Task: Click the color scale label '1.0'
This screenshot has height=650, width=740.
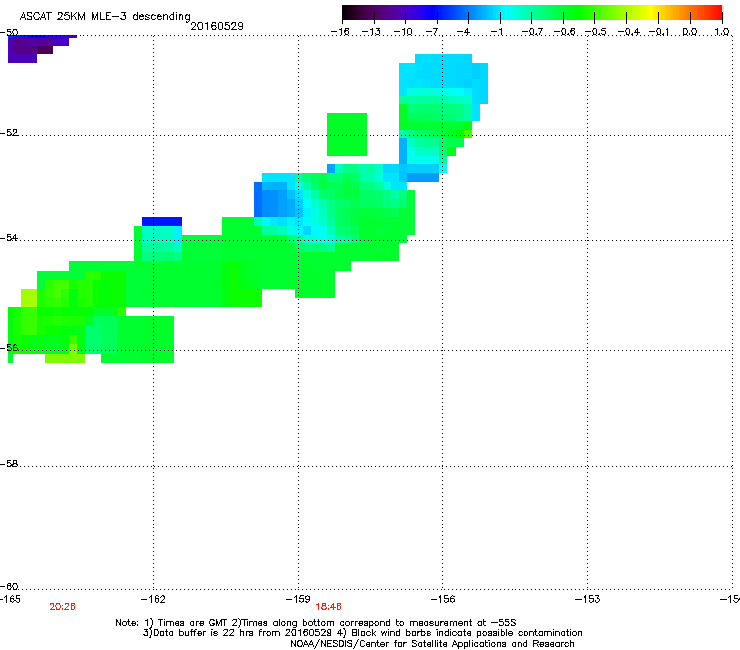Action: pos(722,32)
